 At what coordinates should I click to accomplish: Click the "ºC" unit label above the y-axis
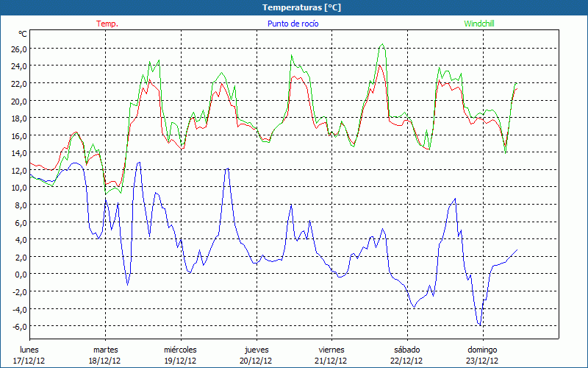coord(23,34)
